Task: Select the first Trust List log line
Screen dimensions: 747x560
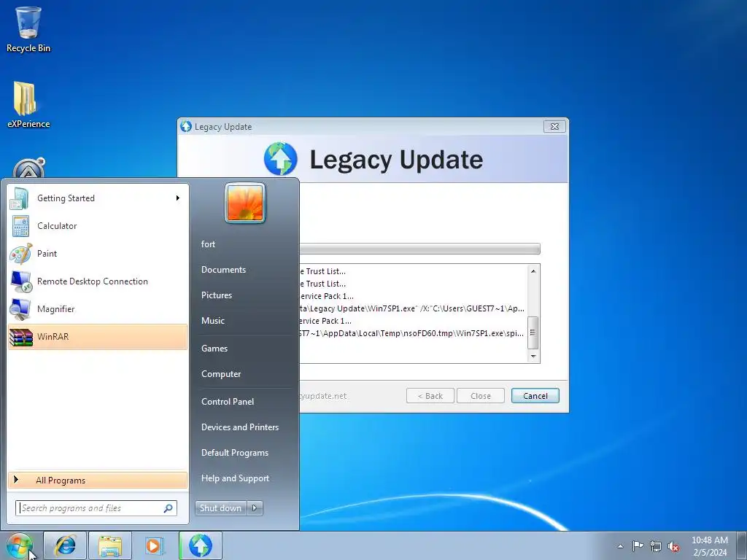Action: coord(322,271)
